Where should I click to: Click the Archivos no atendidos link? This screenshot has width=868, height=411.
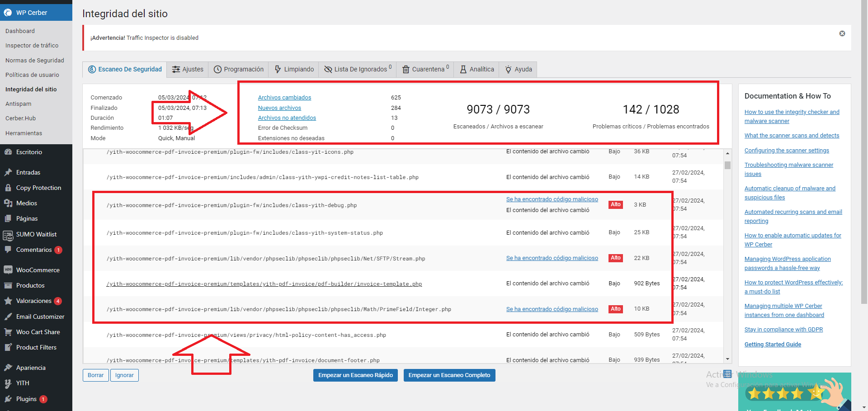[287, 118]
